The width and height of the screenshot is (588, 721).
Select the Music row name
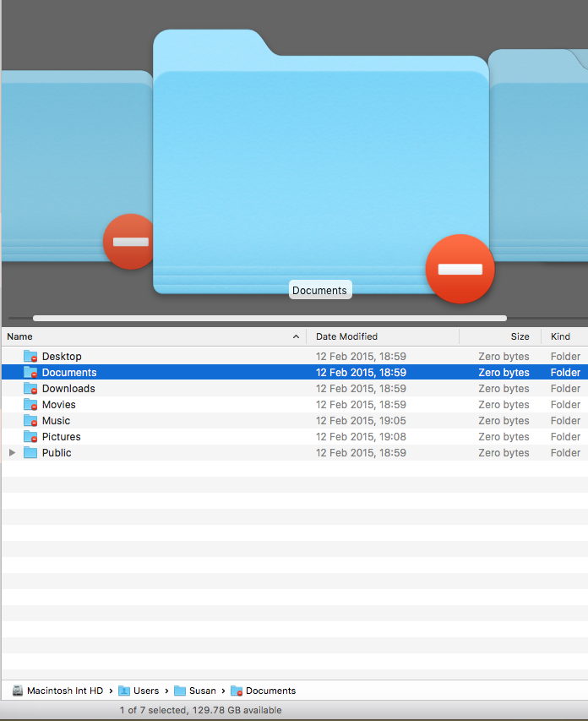coord(56,421)
